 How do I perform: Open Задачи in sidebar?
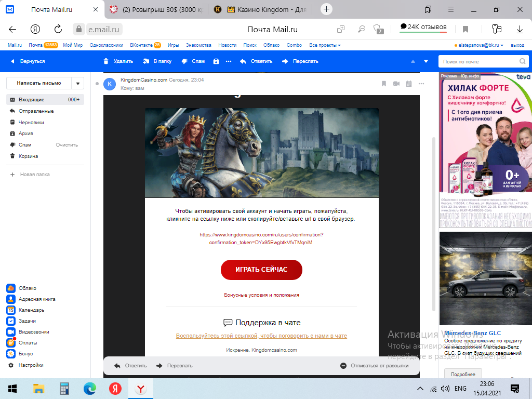21,321
